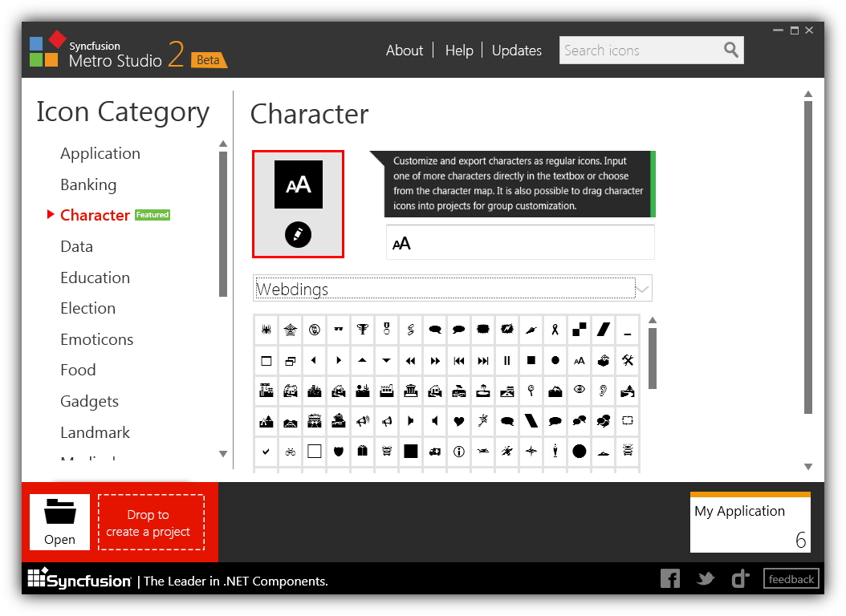Select the Gadgets category
The width and height of the screenshot is (846, 616).
tap(89, 402)
